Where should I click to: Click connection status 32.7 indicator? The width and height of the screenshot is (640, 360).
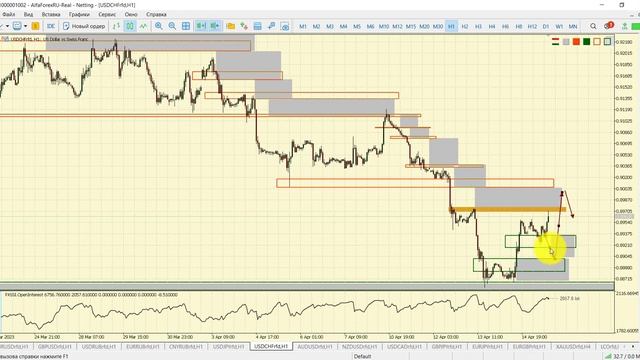tap(623, 356)
